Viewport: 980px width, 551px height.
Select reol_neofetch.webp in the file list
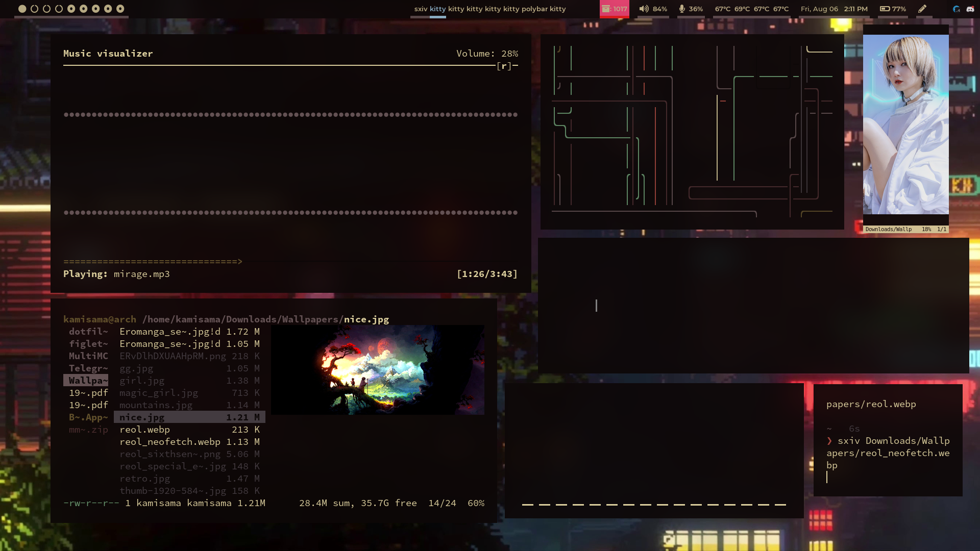169,441
